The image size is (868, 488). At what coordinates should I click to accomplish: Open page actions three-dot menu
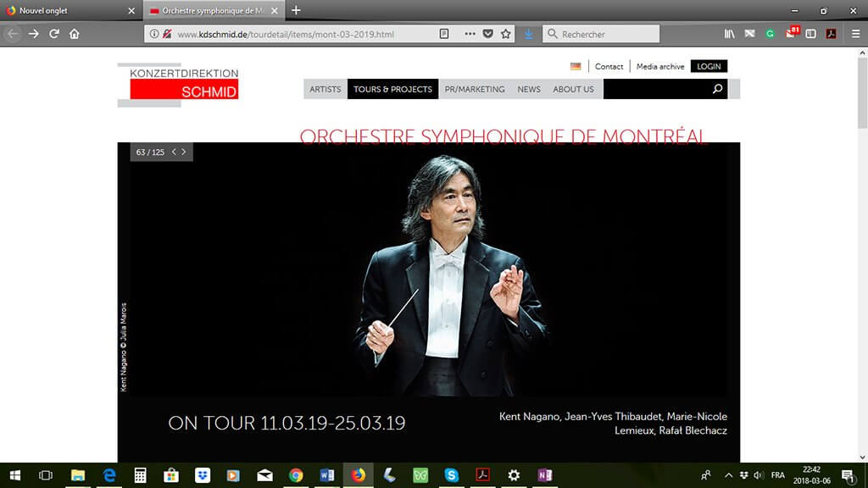470,34
